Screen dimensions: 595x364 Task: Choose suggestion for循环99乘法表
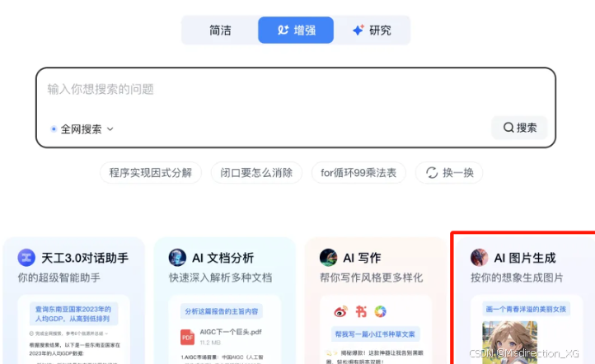(x=358, y=173)
